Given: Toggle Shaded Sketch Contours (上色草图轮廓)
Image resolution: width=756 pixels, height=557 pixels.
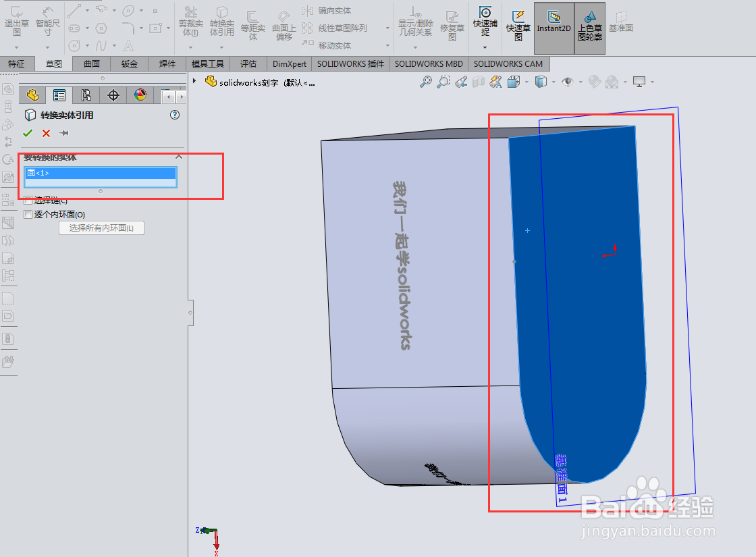Looking at the screenshot, I should pos(590,28).
